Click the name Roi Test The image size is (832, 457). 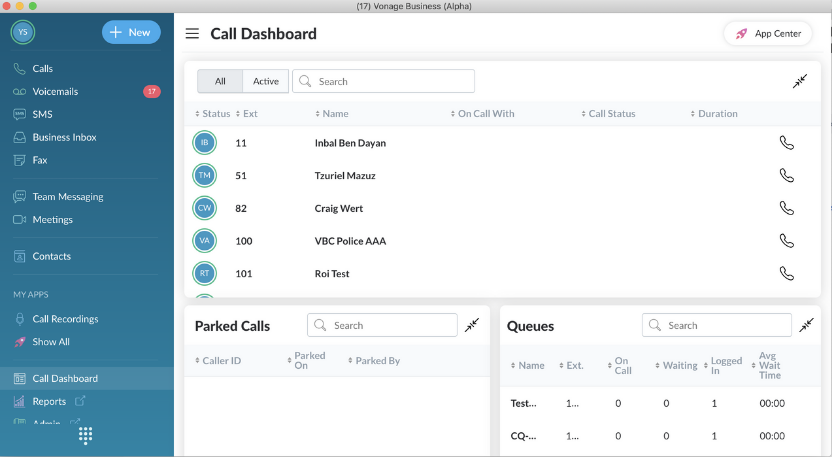coord(332,273)
